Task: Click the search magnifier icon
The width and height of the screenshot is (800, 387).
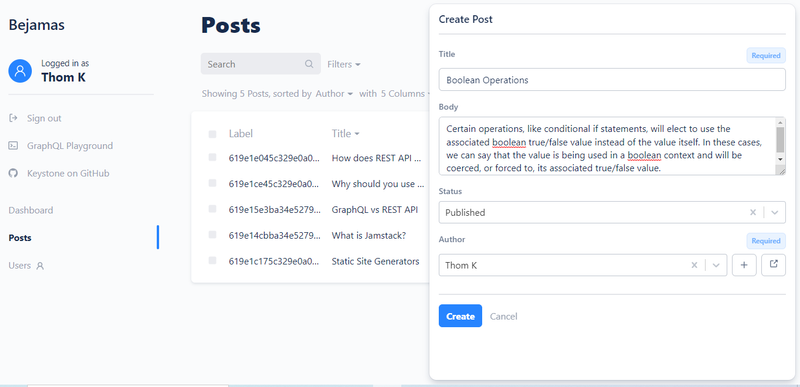Action: 309,64
